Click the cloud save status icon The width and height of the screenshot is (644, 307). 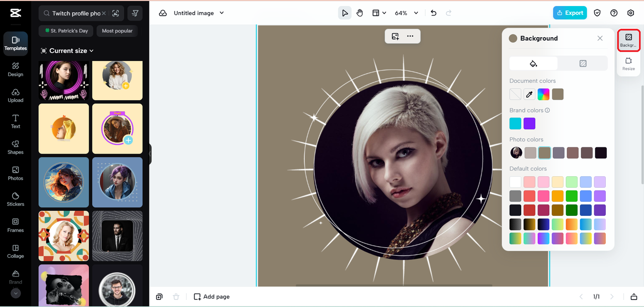click(x=163, y=13)
